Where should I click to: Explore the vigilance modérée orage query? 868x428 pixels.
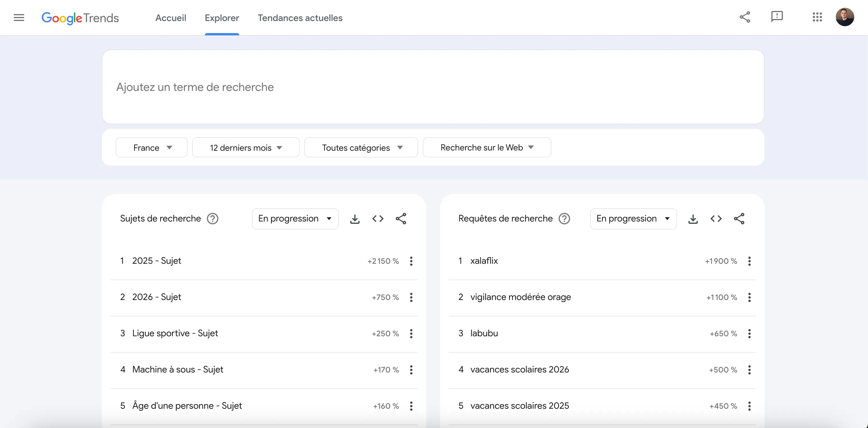521,297
